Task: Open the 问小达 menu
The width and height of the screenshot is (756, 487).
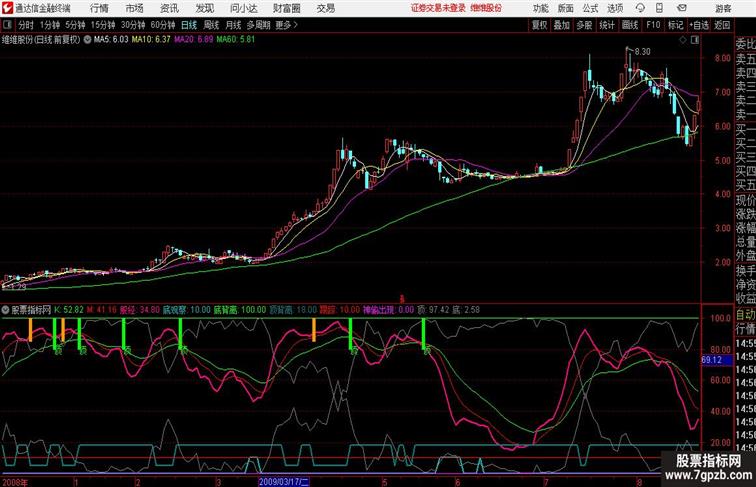Action: pos(243,8)
